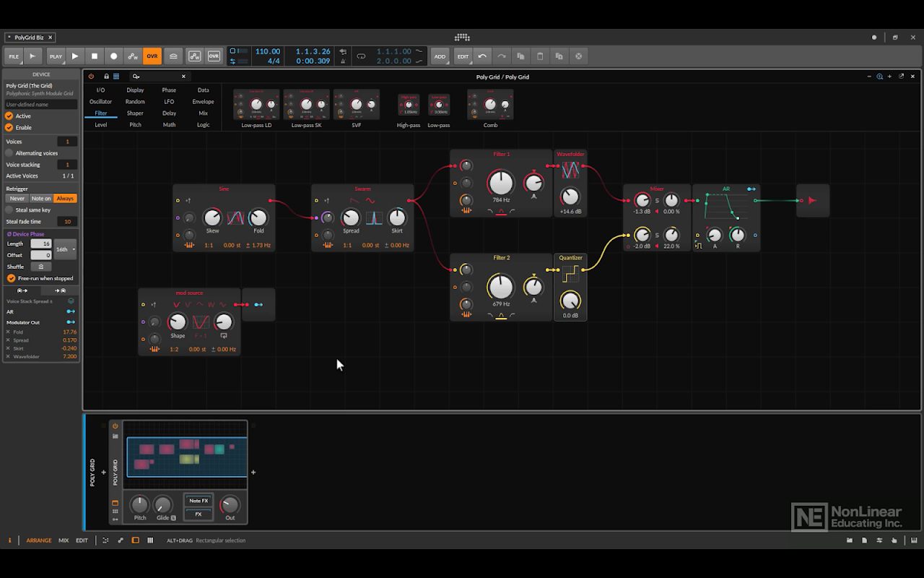This screenshot has width=924, height=578.
Task: Expand the PLAY options dropdown
Action: coord(56,56)
